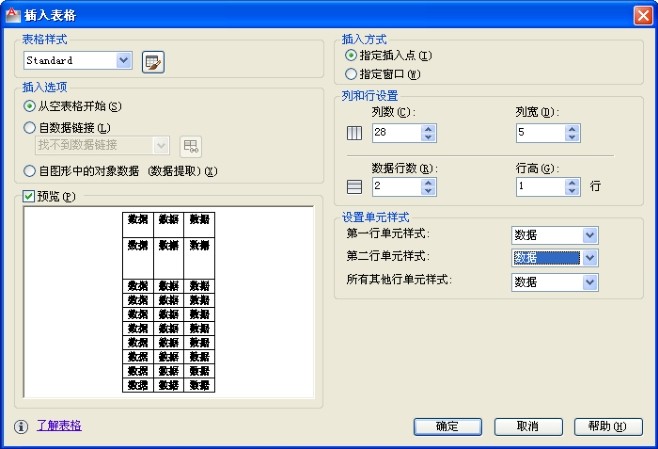Viewport: 658px width, 449px height.
Task: Click the data link manager icon
Action: [x=190, y=146]
